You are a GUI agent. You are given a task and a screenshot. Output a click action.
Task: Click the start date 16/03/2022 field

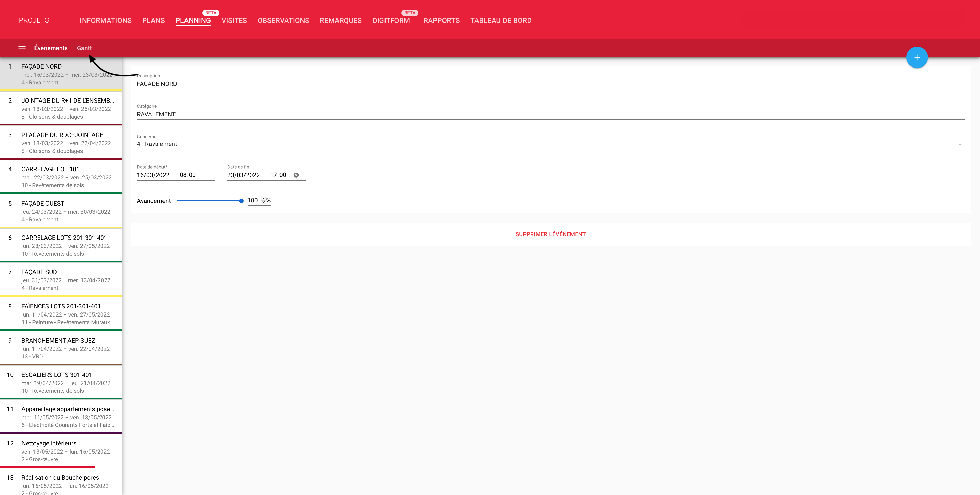[x=153, y=175]
